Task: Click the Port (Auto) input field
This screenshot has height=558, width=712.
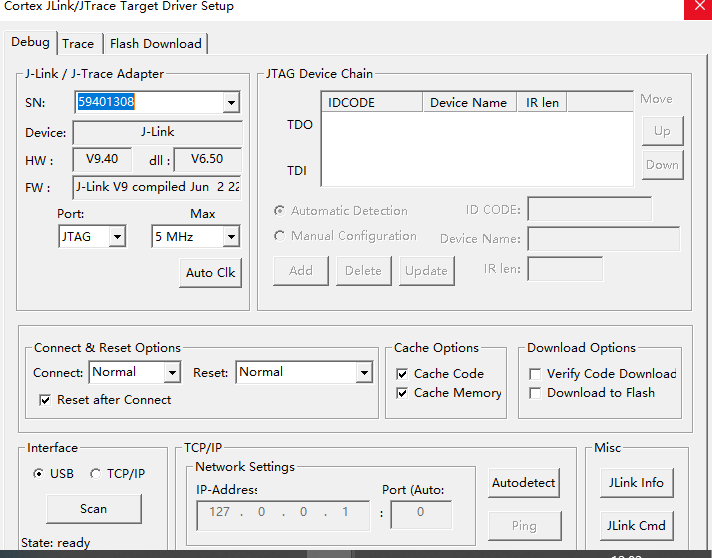Action: [x=421, y=515]
